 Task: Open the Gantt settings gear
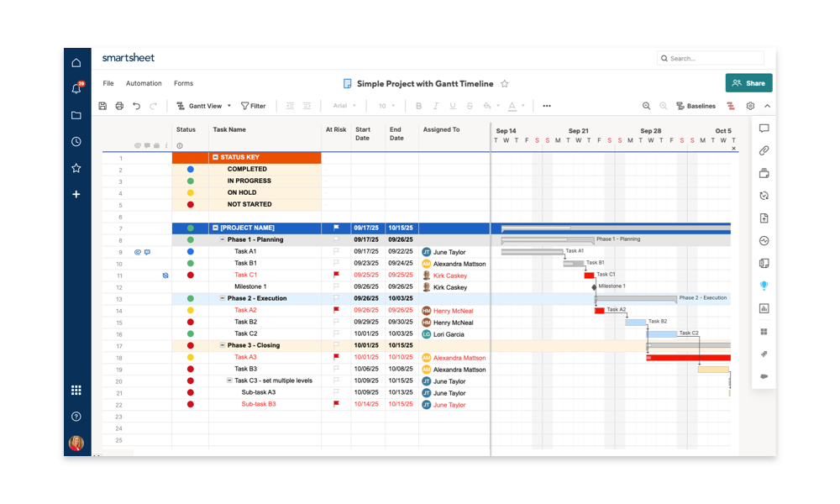[750, 106]
